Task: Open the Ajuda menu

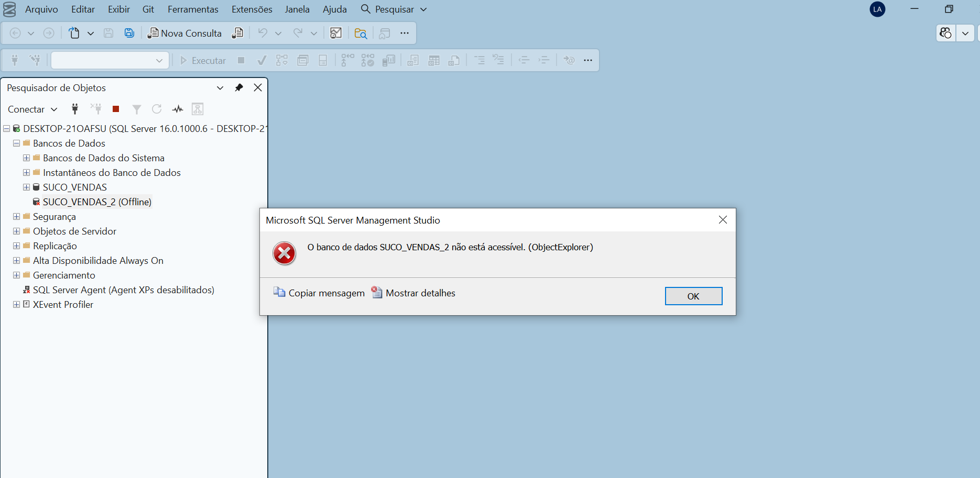Action: [x=335, y=9]
